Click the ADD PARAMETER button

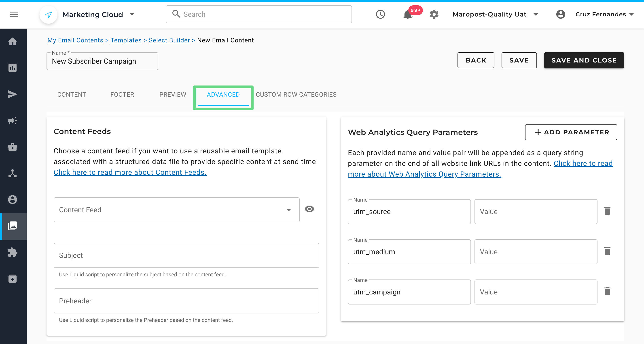pos(571,132)
